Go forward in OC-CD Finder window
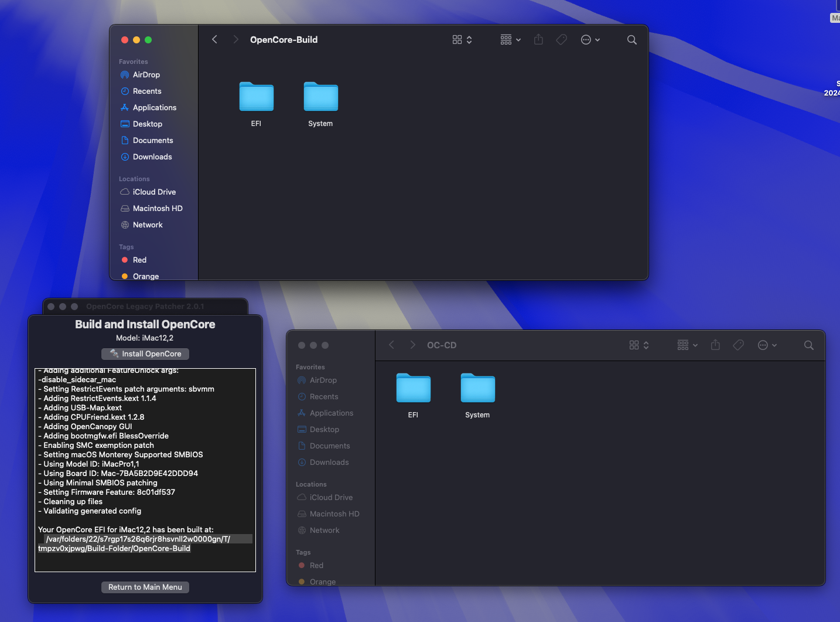The height and width of the screenshot is (622, 840). 412,345
